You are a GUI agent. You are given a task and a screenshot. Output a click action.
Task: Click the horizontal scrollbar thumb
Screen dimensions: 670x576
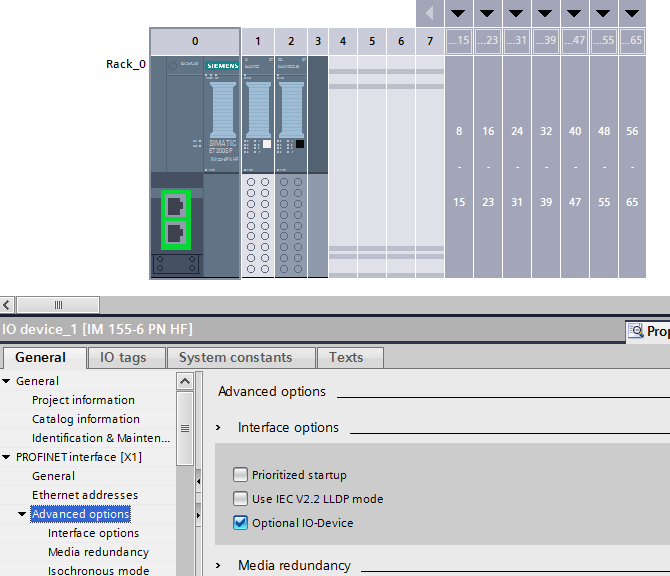tap(58, 305)
